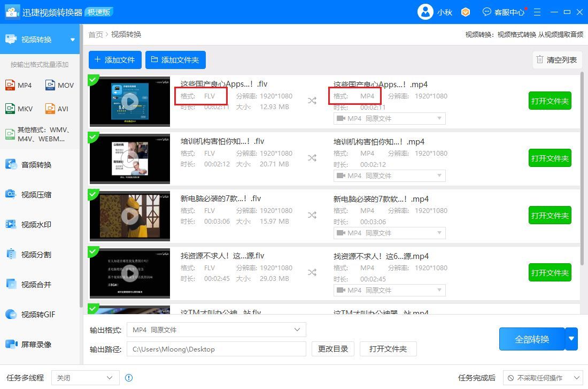Expand the arrow beside 全部转换 button

point(571,339)
